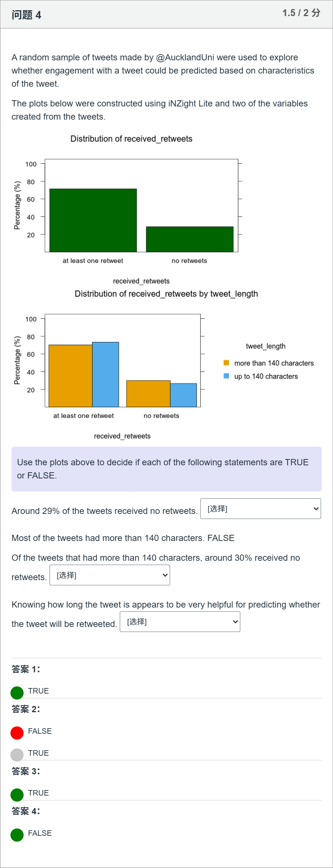Click orange legend square for more than 140 characters

[226, 363]
